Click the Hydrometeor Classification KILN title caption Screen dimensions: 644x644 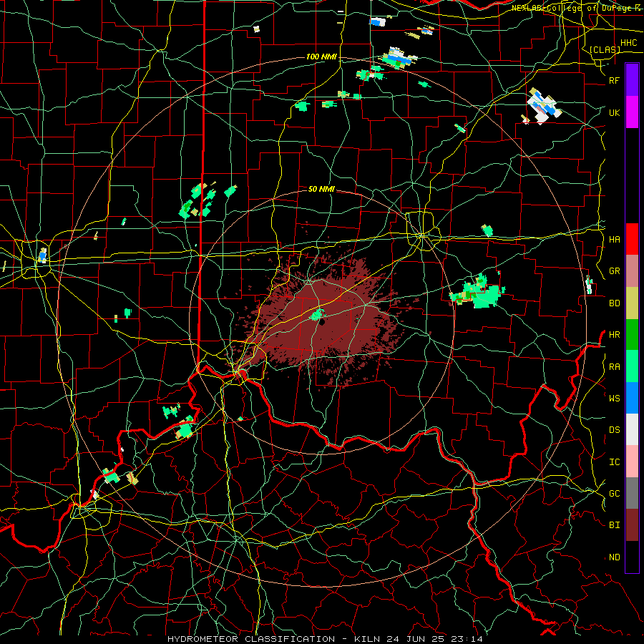pyautogui.click(x=325, y=639)
